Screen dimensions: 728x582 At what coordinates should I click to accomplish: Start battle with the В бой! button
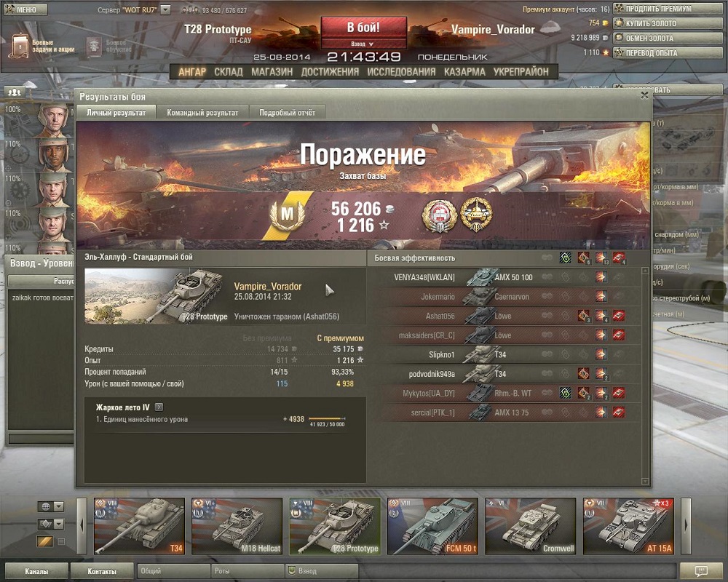(x=363, y=28)
